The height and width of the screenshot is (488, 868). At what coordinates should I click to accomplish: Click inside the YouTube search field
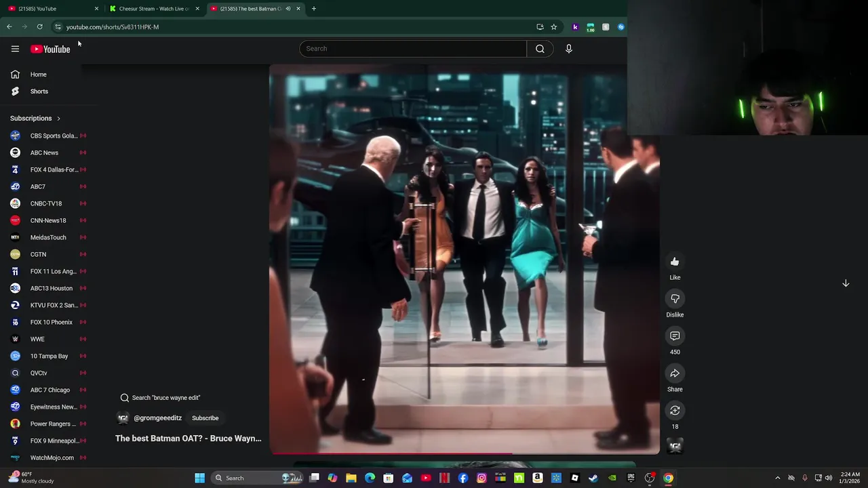[413, 49]
